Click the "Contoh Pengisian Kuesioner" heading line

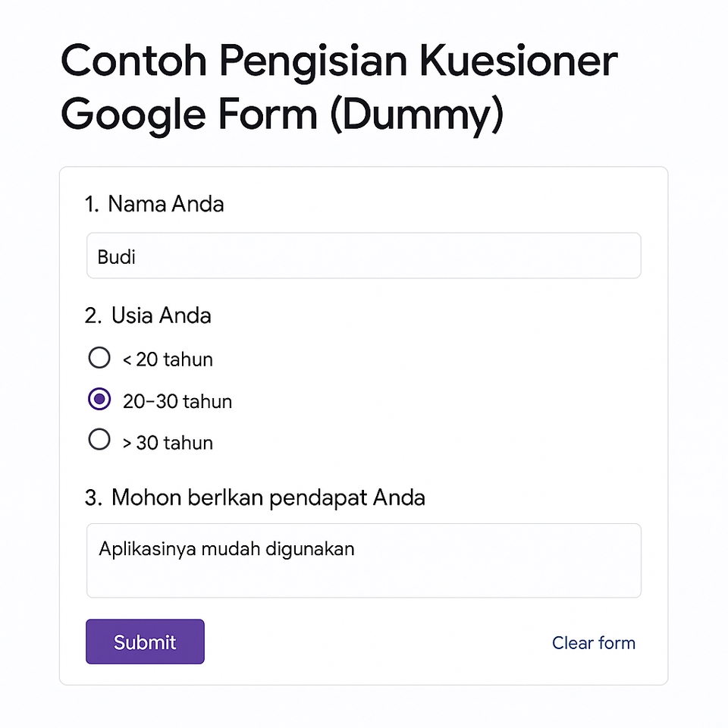pos(339,62)
